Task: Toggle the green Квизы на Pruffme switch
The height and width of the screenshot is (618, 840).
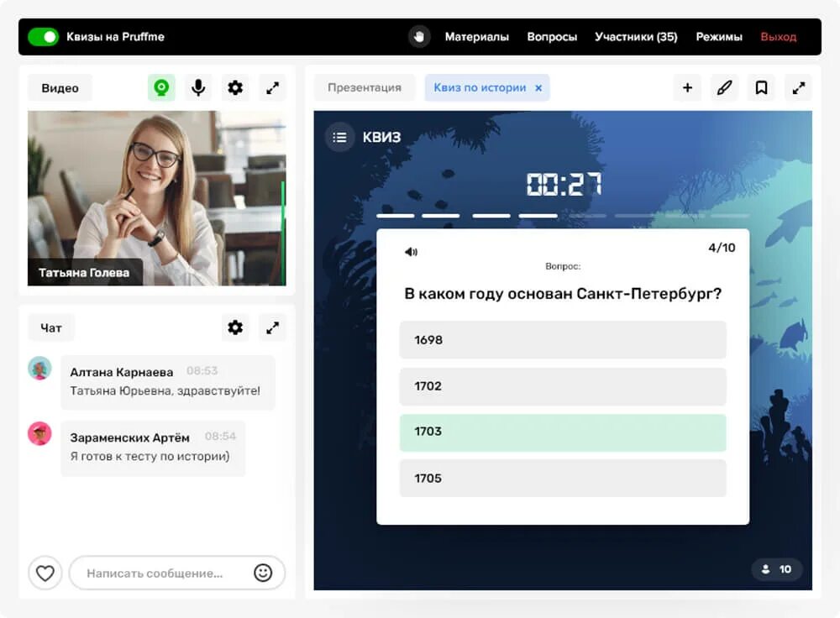Action: [x=43, y=37]
